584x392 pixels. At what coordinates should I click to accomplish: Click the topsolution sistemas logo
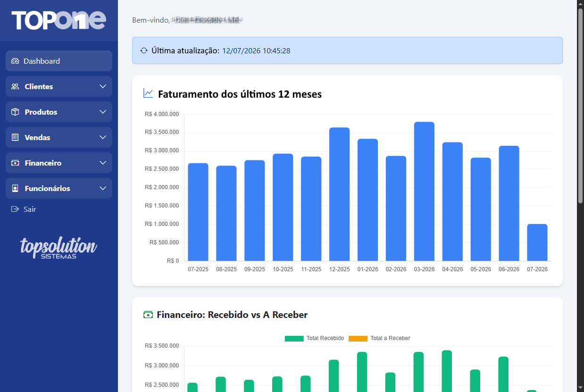coord(58,248)
